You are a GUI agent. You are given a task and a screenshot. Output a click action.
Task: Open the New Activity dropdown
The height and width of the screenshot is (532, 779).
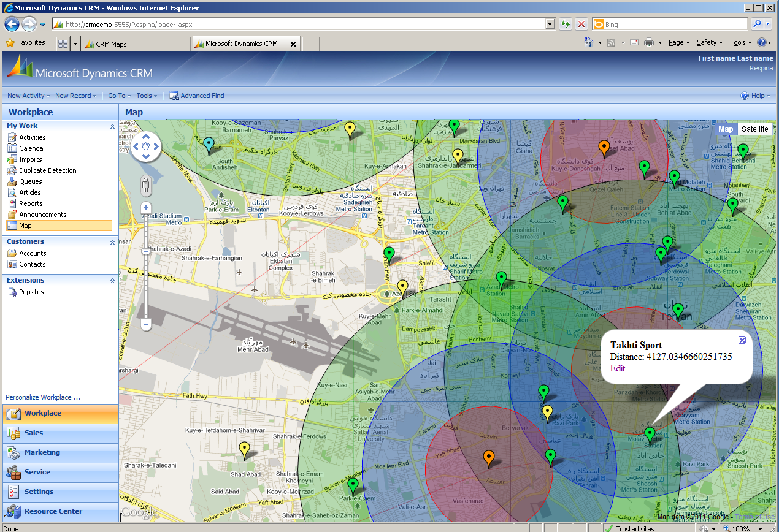pyautogui.click(x=28, y=96)
